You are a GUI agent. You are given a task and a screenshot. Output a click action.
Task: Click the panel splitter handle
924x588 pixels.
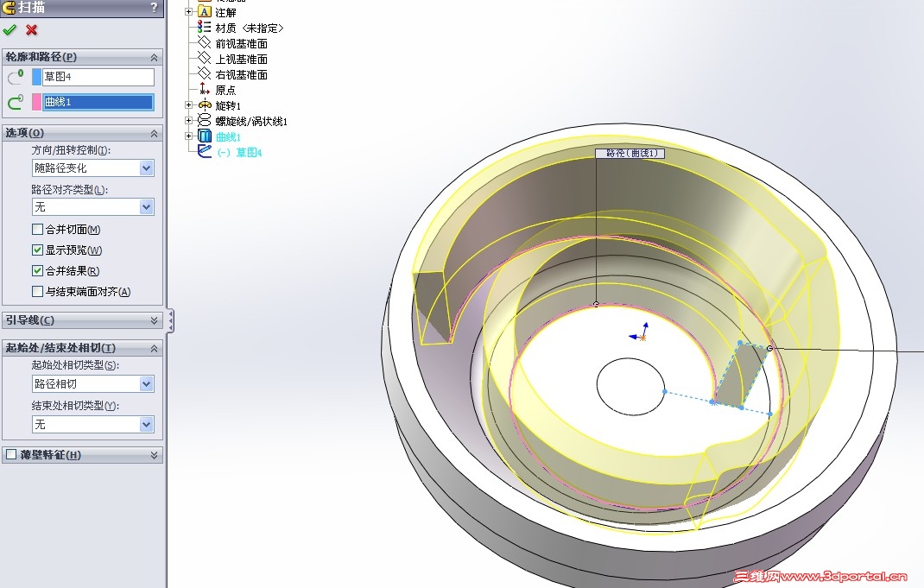170,321
